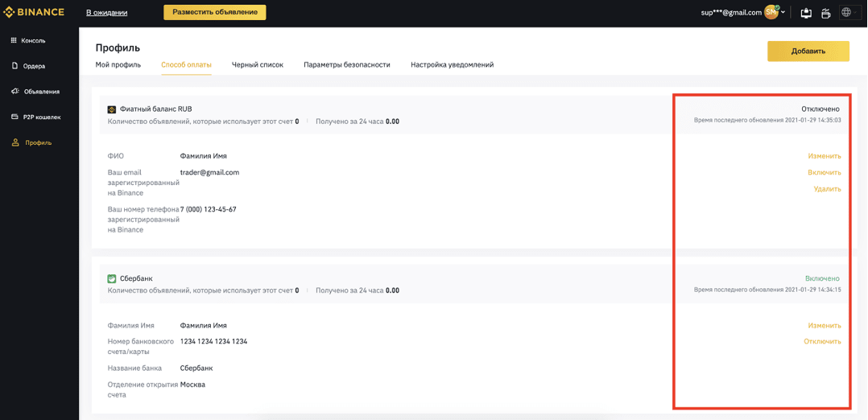Click the Сбербанк value next to Название банка
868x420 pixels.
(196, 368)
